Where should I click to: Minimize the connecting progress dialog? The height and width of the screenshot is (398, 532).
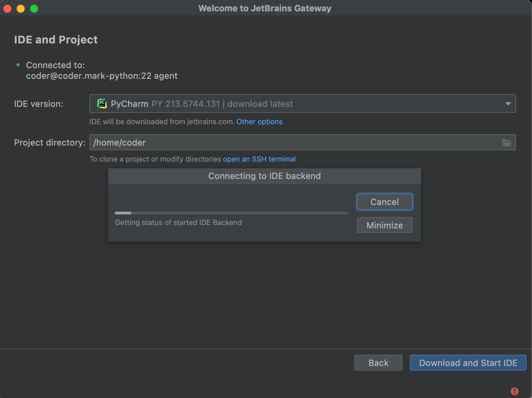click(384, 225)
